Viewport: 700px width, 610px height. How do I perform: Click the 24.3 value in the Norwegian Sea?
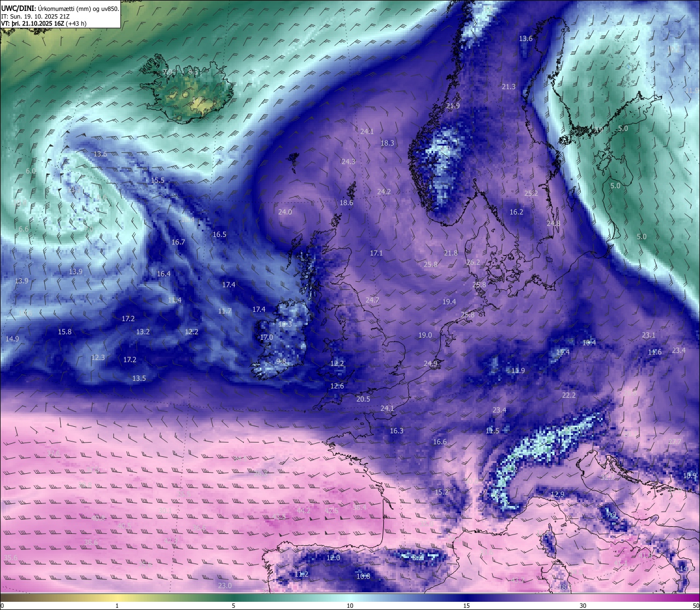click(348, 161)
